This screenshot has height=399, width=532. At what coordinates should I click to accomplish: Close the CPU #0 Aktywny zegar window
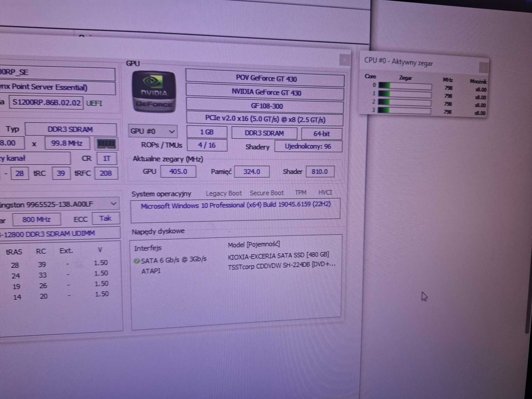(x=484, y=67)
